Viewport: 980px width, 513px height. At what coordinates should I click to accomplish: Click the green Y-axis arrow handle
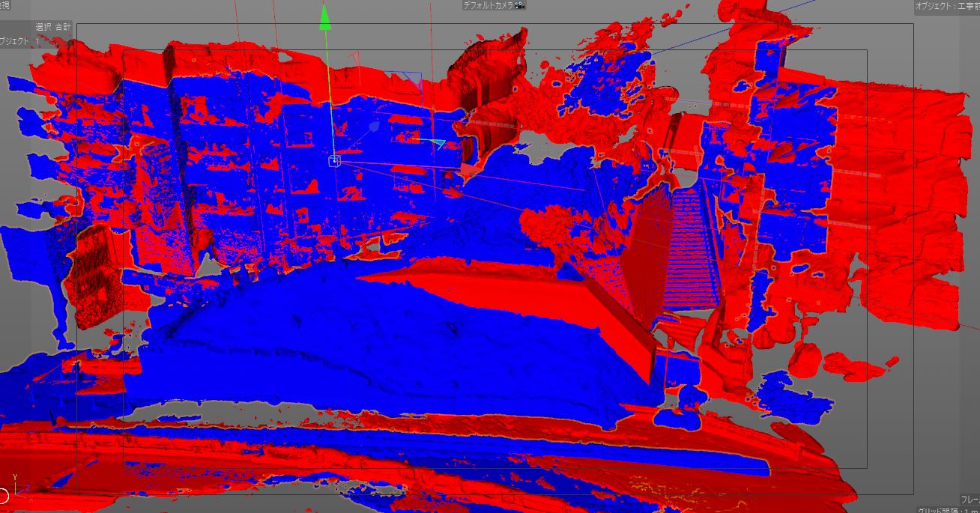pyautogui.click(x=325, y=16)
